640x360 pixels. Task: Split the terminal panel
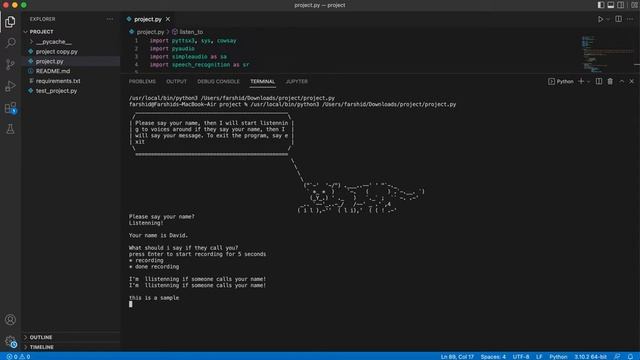pyautogui.click(x=599, y=81)
